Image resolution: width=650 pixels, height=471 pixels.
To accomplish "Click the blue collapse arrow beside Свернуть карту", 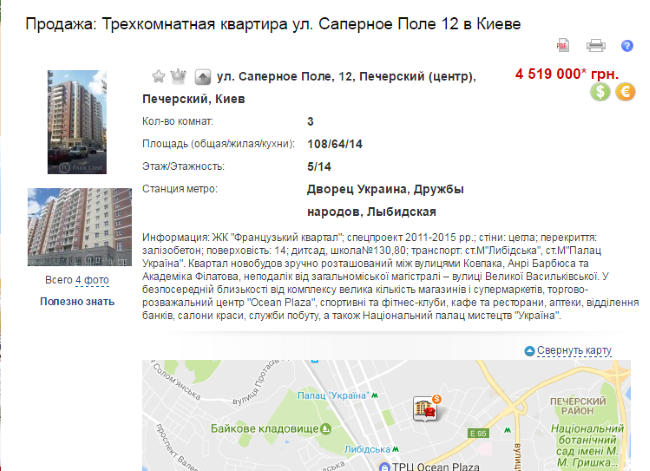I will click(x=529, y=351).
